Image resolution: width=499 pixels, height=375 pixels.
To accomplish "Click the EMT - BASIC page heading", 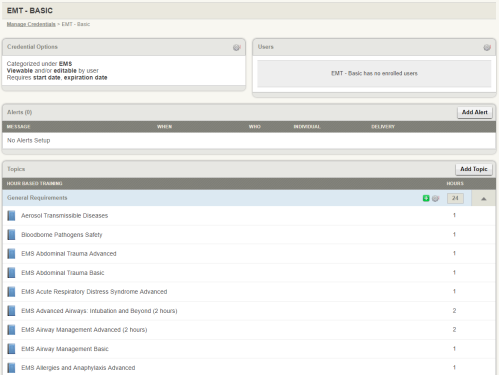I will [30, 11].
